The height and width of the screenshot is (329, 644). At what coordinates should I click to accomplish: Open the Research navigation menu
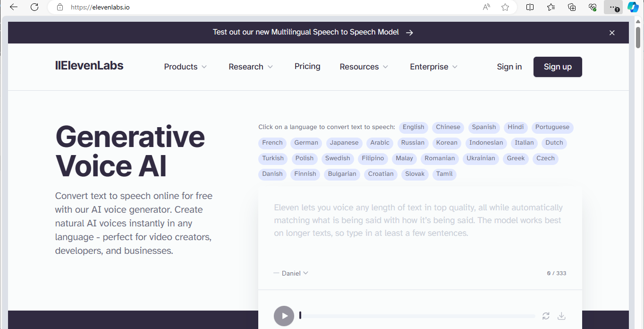pos(251,67)
